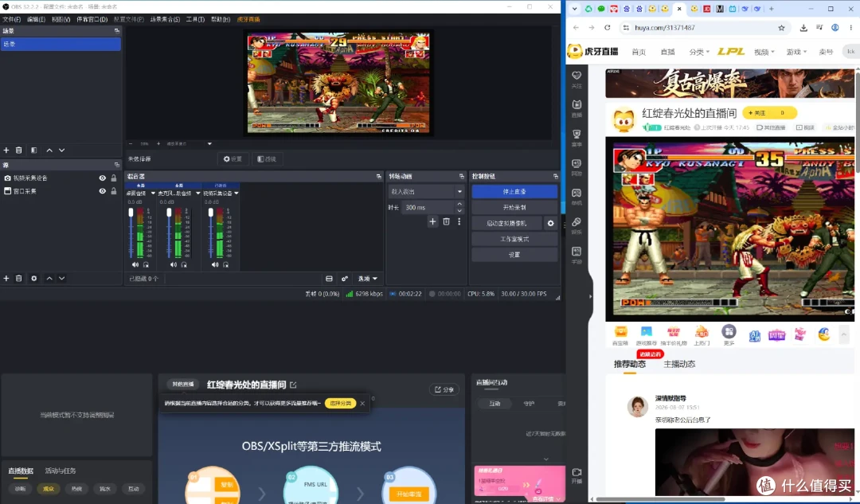Move selected source down in sources list
Screen dimensions: 860x504
pos(61,279)
